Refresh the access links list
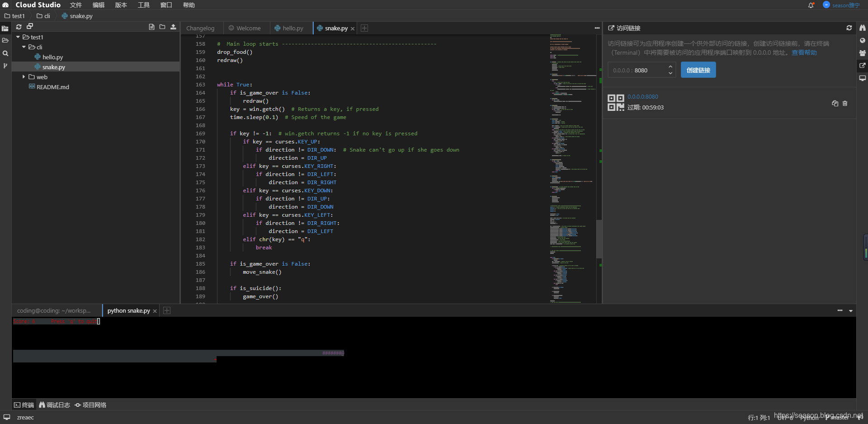868x424 pixels. pos(849,28)
